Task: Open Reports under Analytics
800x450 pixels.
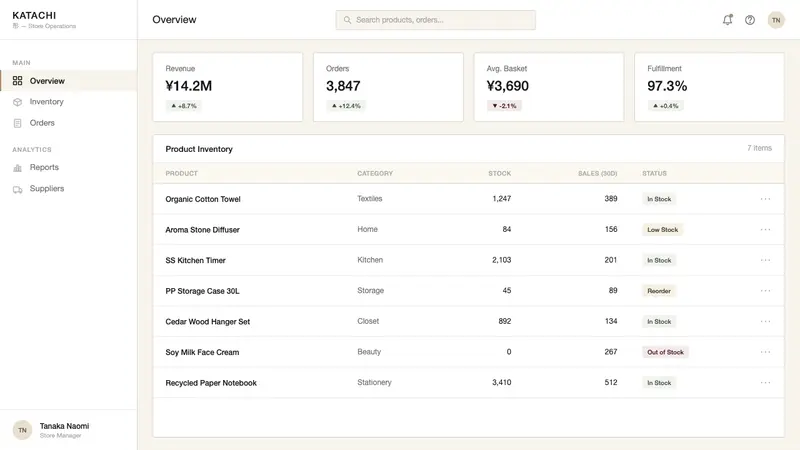Action: coord(68,167)
